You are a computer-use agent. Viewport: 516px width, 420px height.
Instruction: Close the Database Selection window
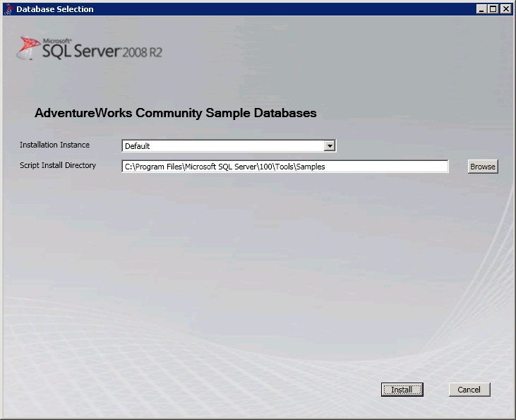click(505, 9)
